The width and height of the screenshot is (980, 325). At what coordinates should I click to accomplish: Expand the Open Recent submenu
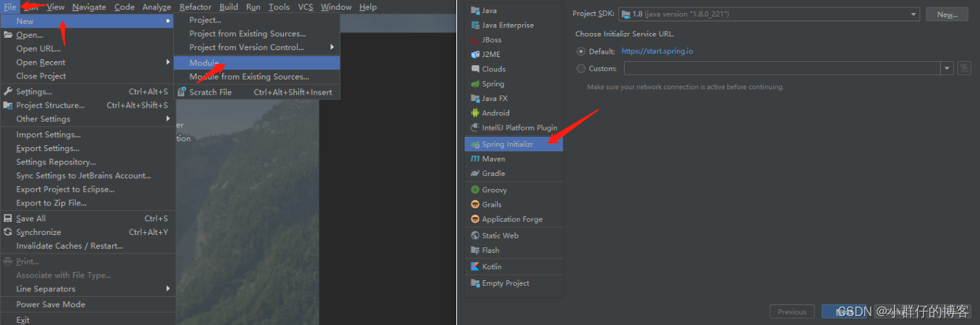tap(168, 62)
